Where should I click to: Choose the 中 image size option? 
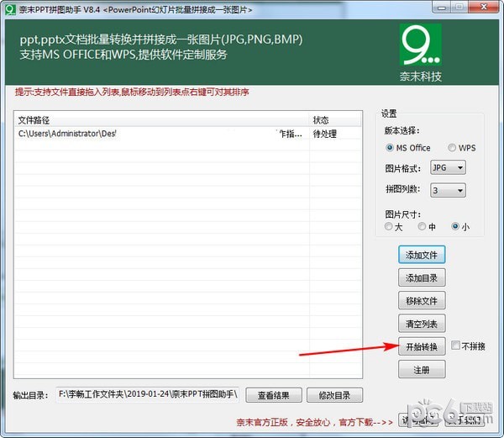tap(422, 226)
